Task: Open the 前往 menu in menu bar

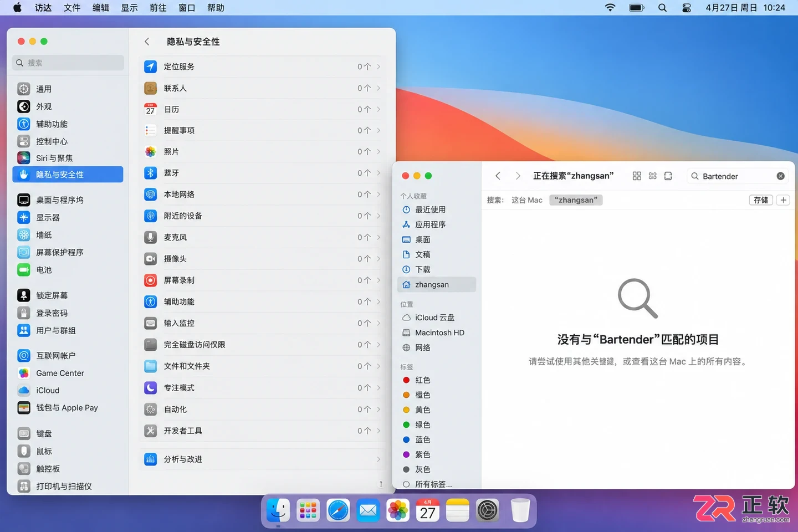Action: coord(158,8)
